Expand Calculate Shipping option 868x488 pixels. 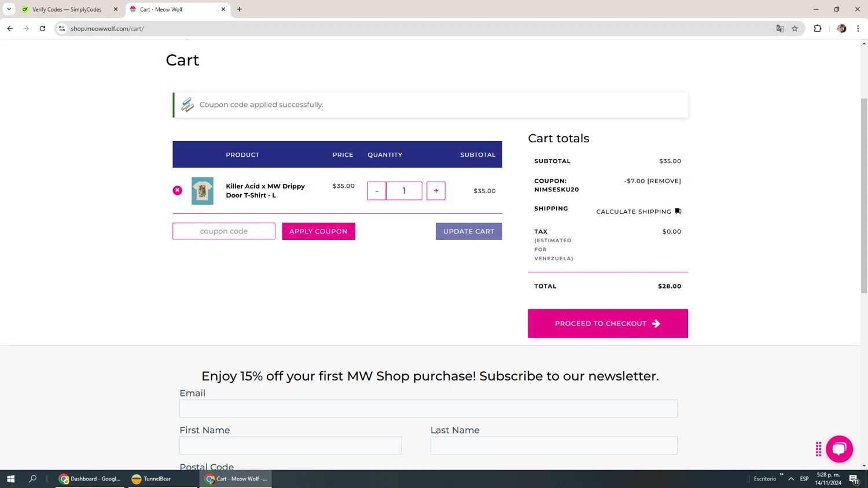click(x=639, y=212)
